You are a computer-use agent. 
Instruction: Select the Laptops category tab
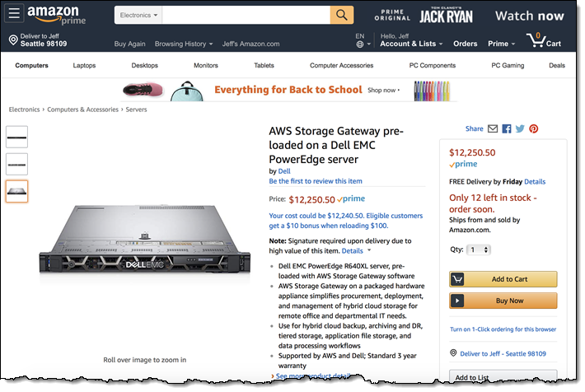point(84,66)
